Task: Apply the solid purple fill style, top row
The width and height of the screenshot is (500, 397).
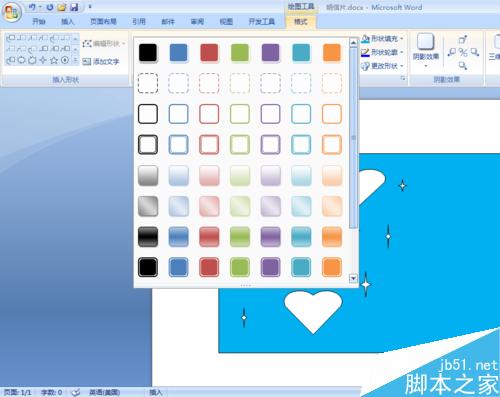Action: [x=270, y=53]
